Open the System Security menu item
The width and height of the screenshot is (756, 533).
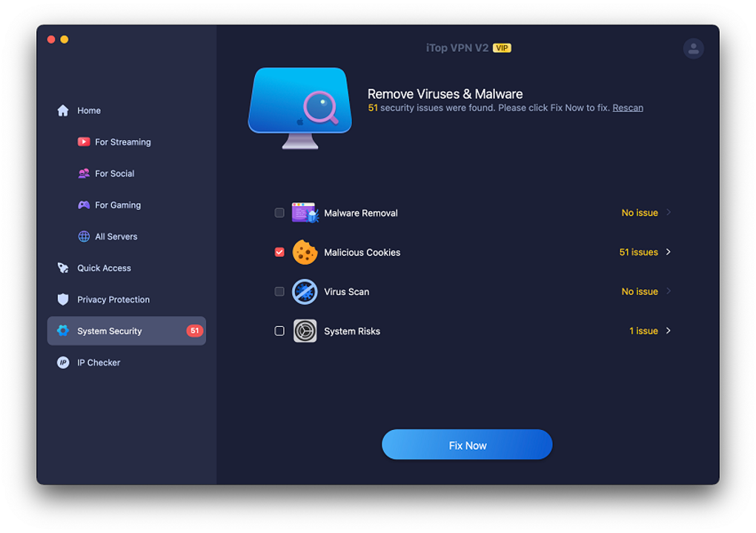tap(110, 331)
